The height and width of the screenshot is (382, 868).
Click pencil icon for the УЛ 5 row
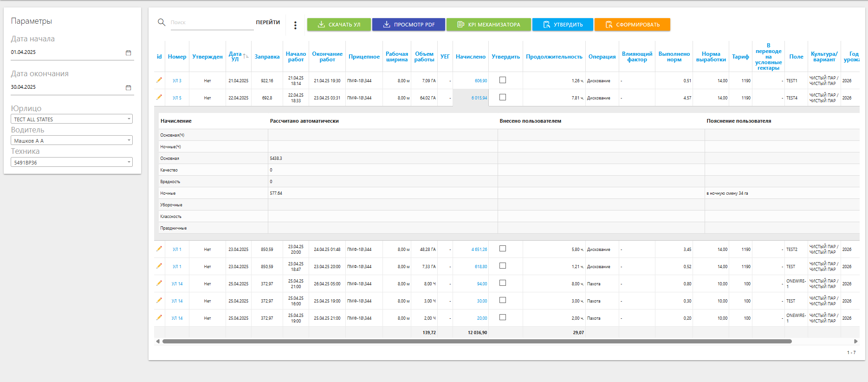(159, 97)
